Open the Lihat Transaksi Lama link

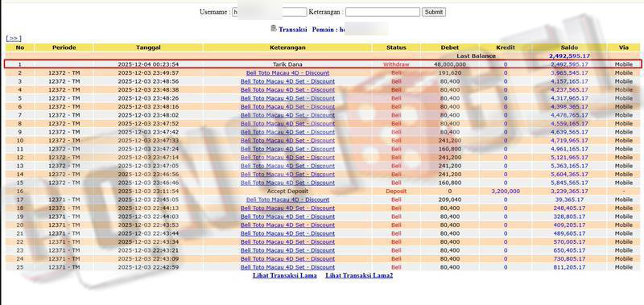pyautogui.click(x=285, y=275)
